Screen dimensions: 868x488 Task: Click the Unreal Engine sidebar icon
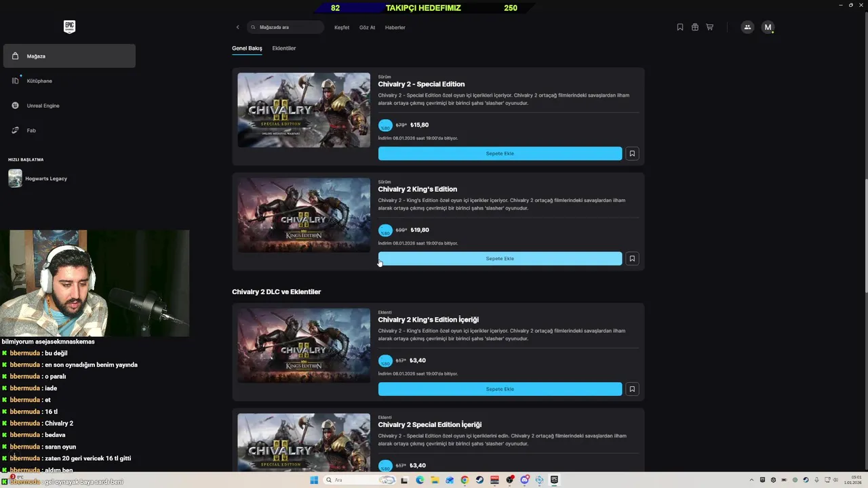[15, 106]
